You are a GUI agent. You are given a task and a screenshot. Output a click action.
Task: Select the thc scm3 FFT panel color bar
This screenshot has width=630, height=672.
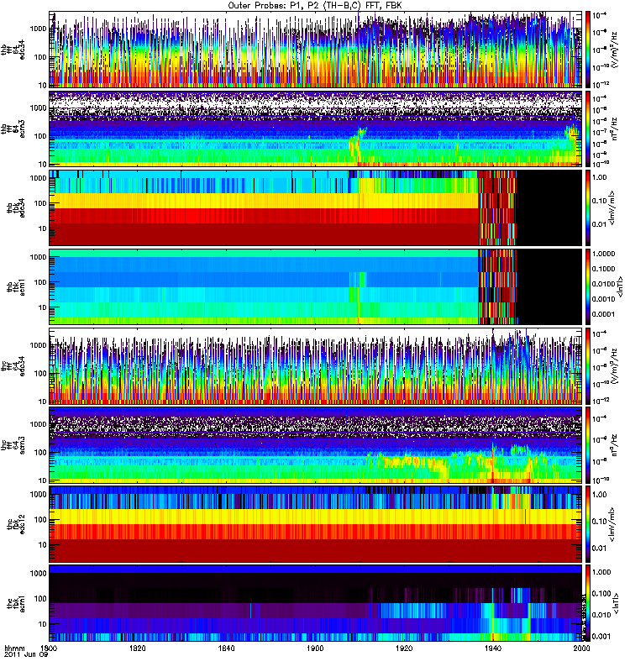tap(589, 444)
